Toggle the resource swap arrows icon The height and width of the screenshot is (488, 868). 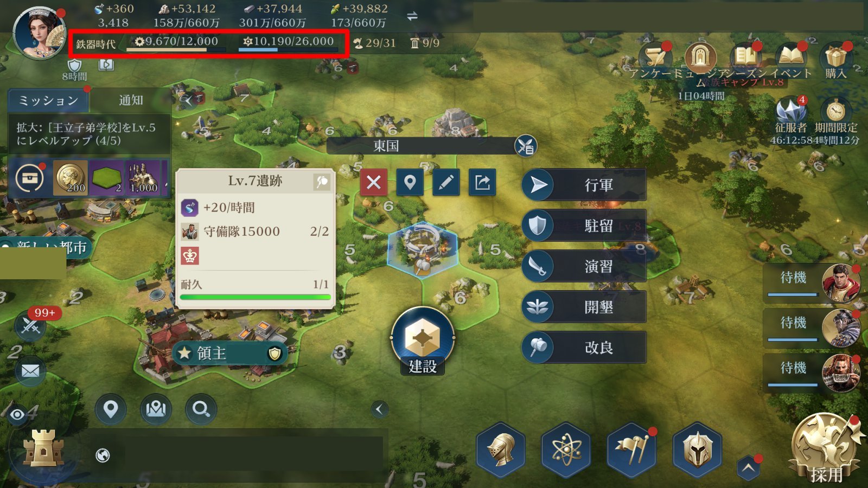412,16
